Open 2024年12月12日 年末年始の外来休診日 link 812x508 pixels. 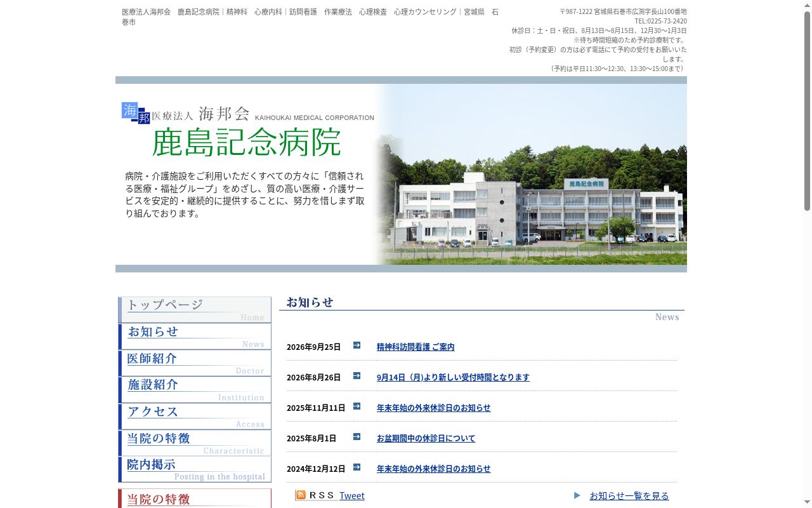(x=433, y=469)
